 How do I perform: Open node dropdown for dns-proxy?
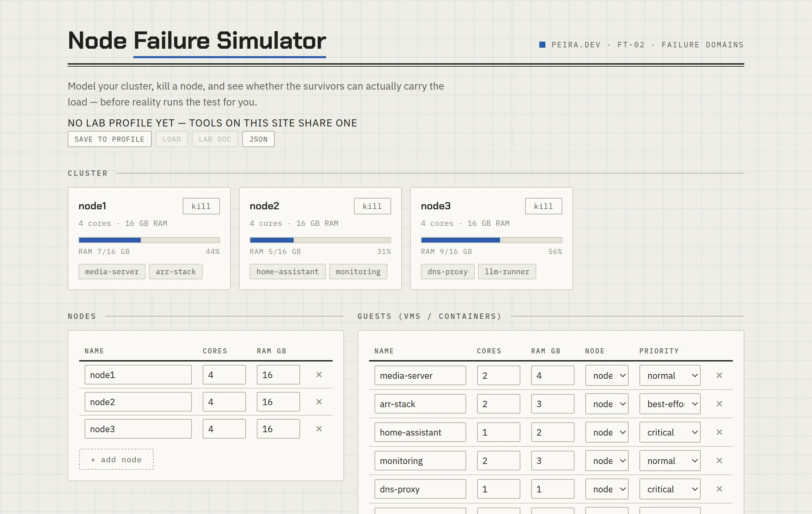607,489
